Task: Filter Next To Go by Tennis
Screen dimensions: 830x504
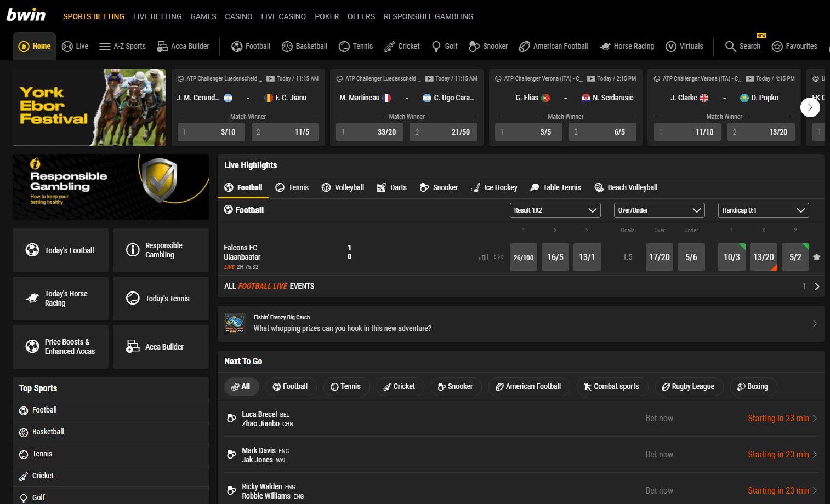Action: pyautogui.click(x=346, y=387)
